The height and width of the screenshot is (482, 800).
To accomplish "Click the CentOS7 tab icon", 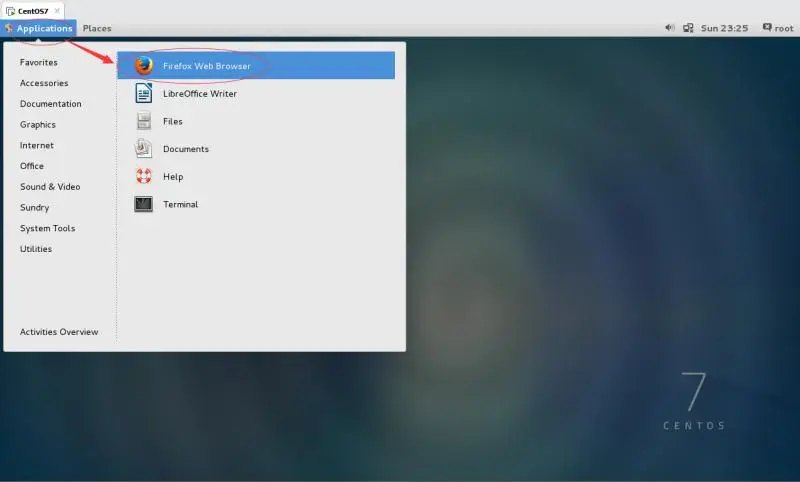I will (x=10, y=11).
